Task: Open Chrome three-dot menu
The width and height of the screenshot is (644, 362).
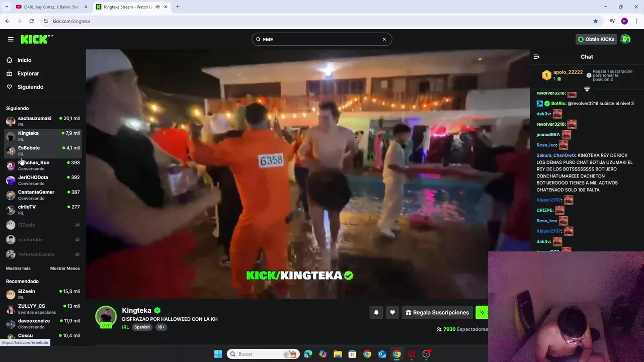Action: 636,21
